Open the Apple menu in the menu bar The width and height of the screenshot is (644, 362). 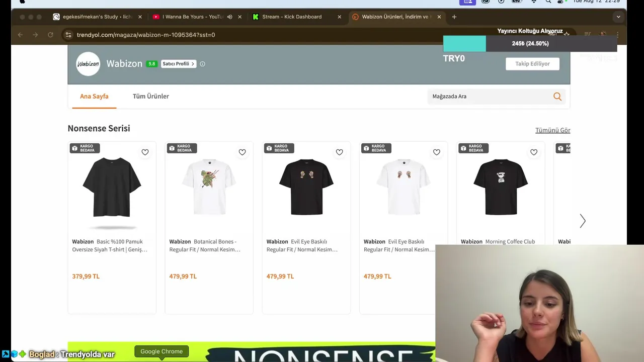[x=22, y=2]
